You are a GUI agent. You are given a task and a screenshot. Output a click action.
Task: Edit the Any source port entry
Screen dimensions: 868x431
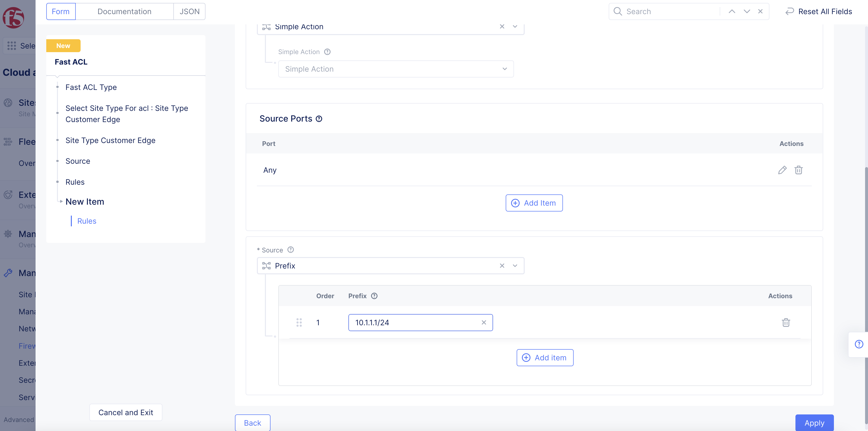[x=782, y=170]
